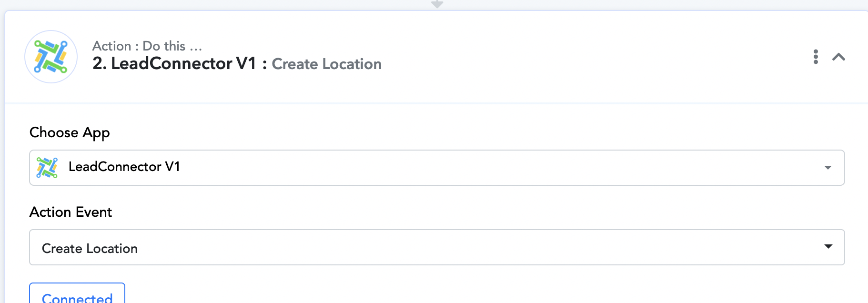Click the '2. LeadConnector V1' step title

point(174,63)
